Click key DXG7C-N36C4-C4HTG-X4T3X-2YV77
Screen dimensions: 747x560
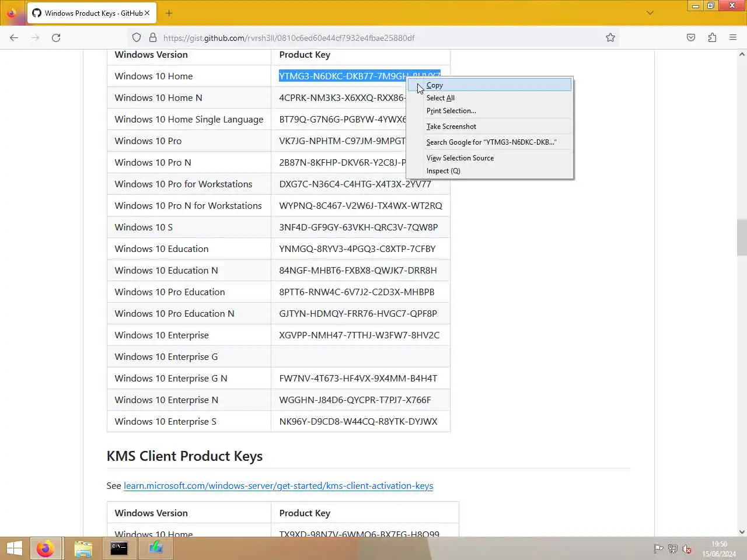[x=355, y=184]
